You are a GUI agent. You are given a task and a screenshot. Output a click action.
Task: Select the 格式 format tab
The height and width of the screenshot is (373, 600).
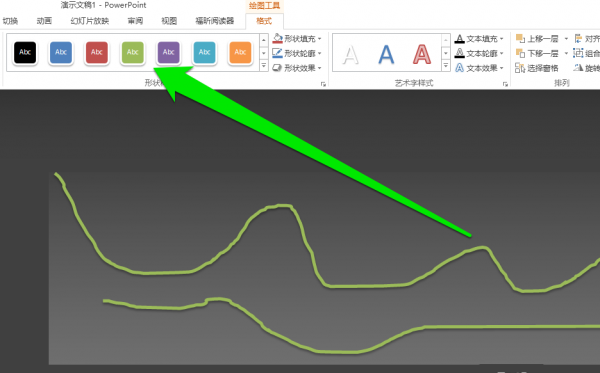[x=264, y=21]
